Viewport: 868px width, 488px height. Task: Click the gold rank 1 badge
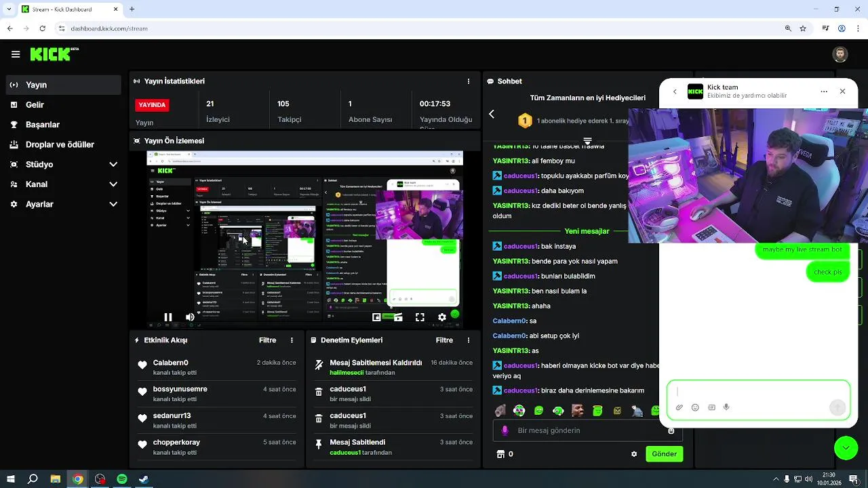click(525, 121)
